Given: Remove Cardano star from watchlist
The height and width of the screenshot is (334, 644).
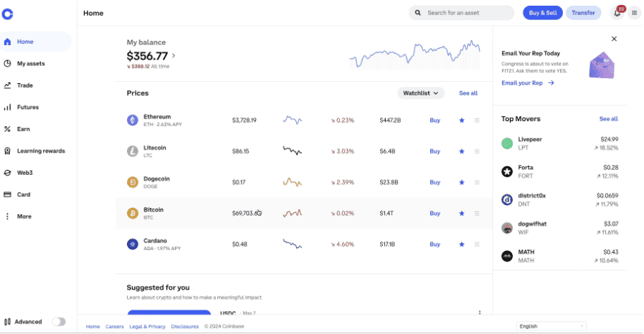Looking at the screenshot, I should click(x=462, y=244).
